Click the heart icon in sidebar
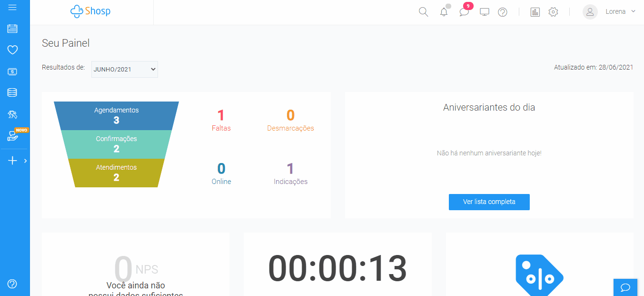The height and width of the screenshot is (296, 644). [12, 50]
